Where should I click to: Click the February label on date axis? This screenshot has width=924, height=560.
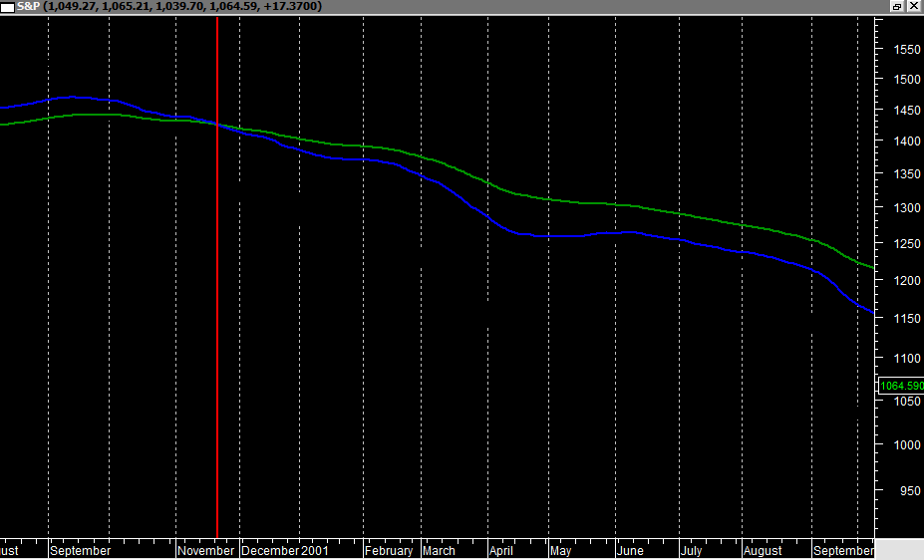[389, 551]
